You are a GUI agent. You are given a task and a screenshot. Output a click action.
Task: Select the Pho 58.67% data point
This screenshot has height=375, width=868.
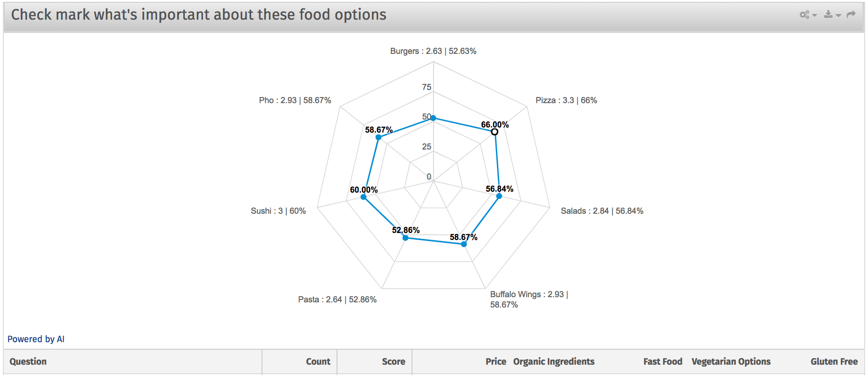click(x=378, y=137)
